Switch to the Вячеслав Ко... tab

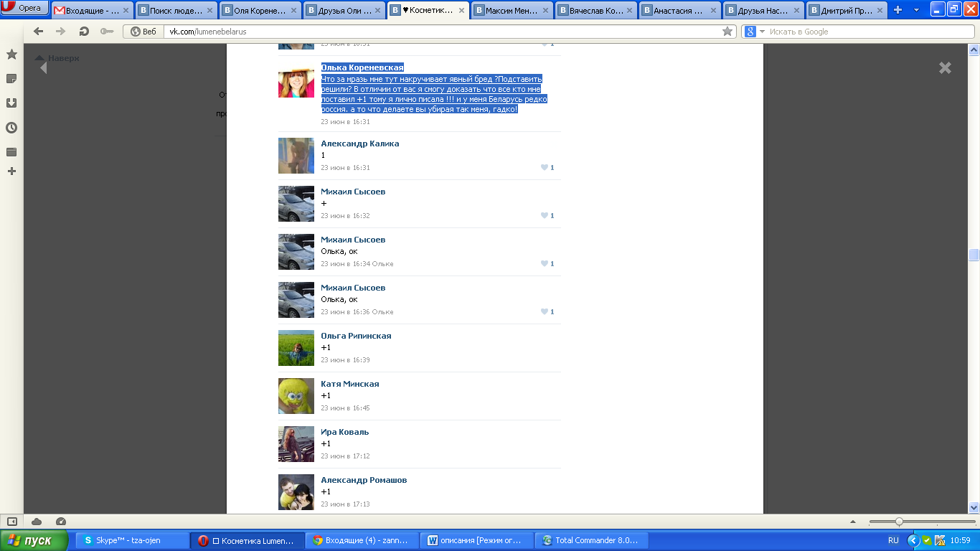pos(596,11)
